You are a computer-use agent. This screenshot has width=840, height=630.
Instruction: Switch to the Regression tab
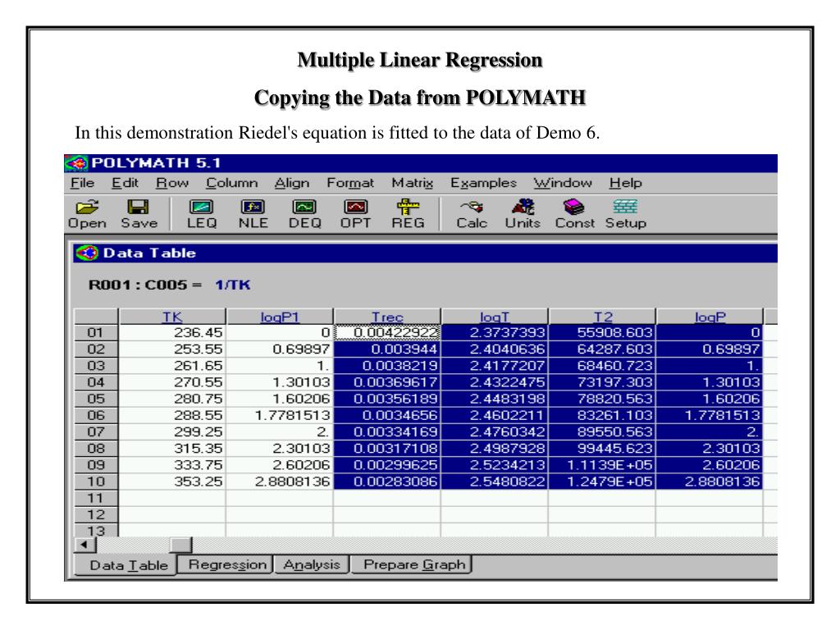click(227, 564)
